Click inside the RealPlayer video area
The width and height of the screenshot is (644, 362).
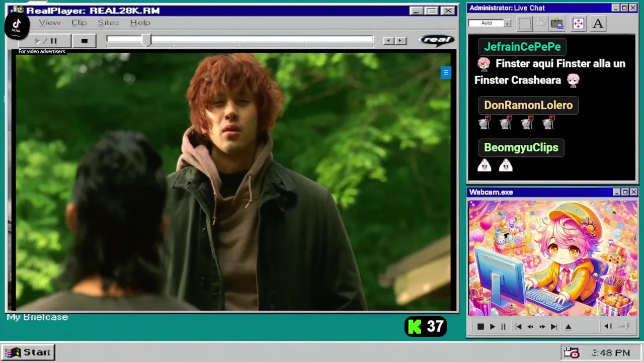(x=233, y=182)
